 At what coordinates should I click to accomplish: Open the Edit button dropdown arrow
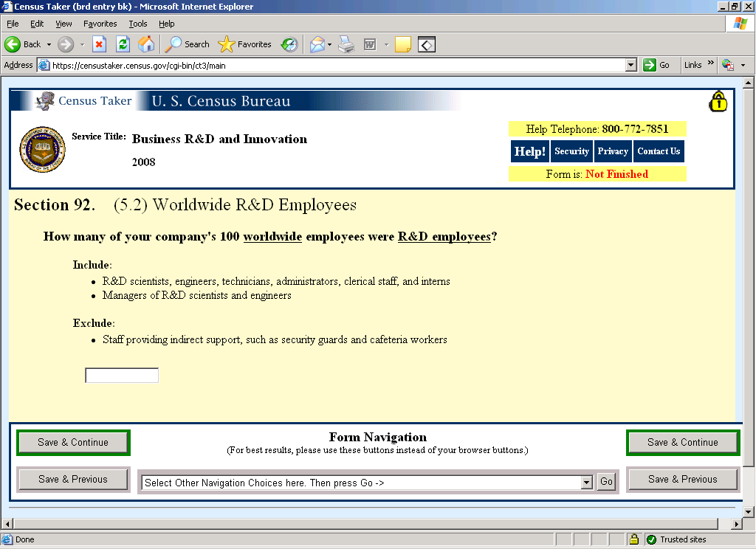[386, 44]
